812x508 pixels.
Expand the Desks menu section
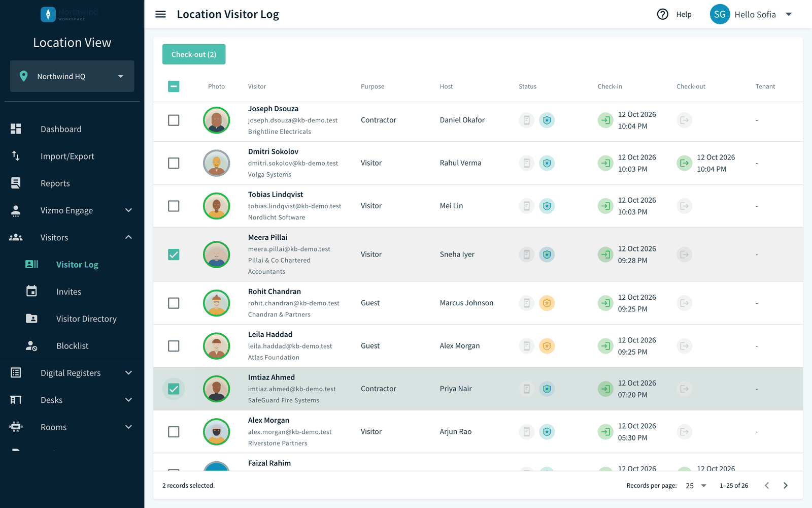pyautogui.click(x=72, y=400)
